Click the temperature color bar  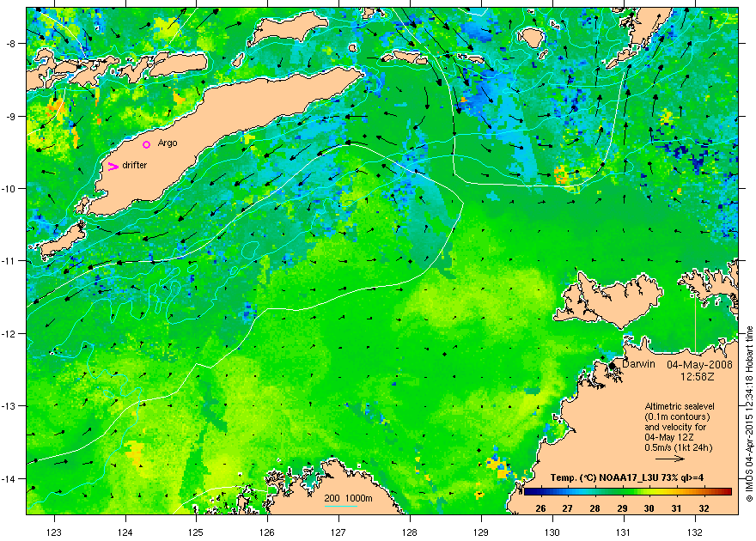coord(627,491)
